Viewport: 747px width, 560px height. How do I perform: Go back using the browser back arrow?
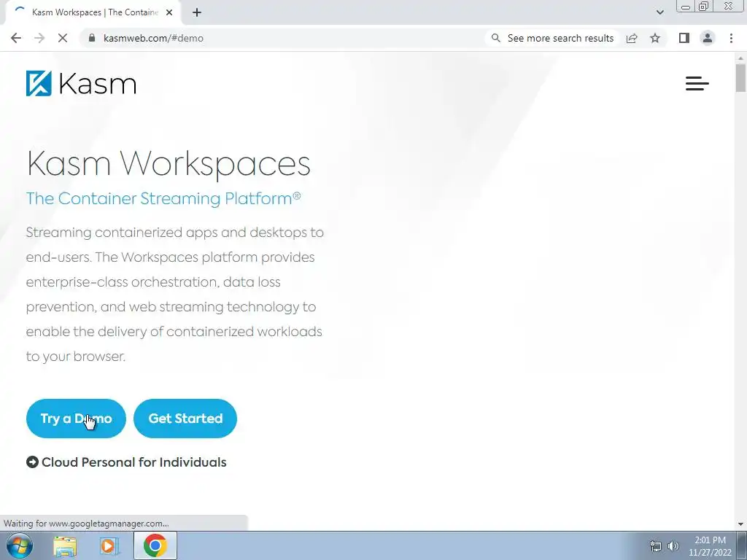coord(16,38)
